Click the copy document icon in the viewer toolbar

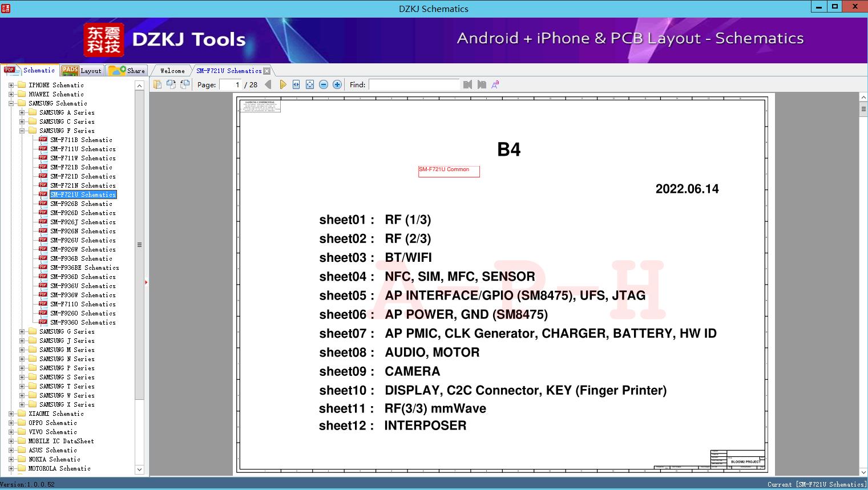(x=158, y=84)
